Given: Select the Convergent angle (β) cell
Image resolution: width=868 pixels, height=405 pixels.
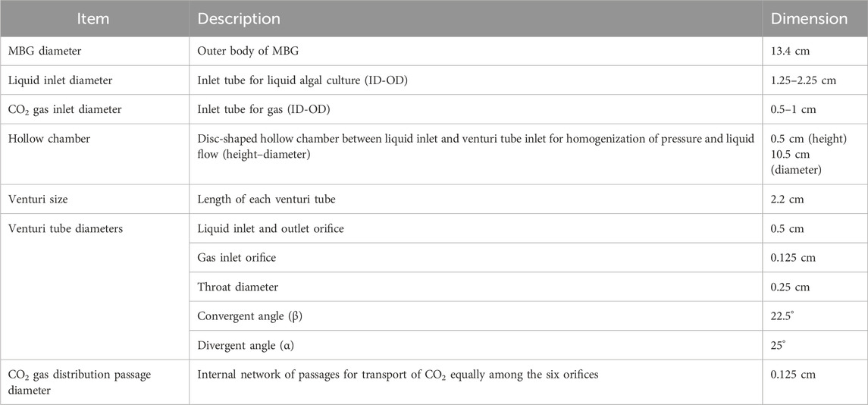Looking at the screenshot, I should (x=251, y=317).
